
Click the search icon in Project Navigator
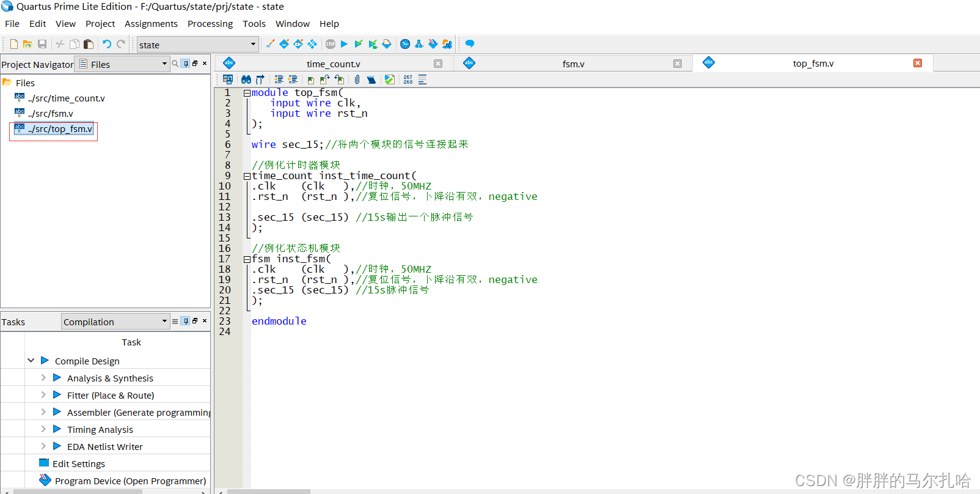point(175,64)
